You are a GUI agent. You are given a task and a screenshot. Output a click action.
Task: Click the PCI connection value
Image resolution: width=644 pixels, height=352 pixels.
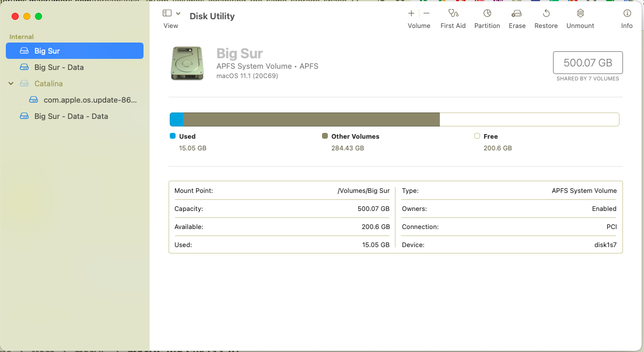tap(611, 227)
